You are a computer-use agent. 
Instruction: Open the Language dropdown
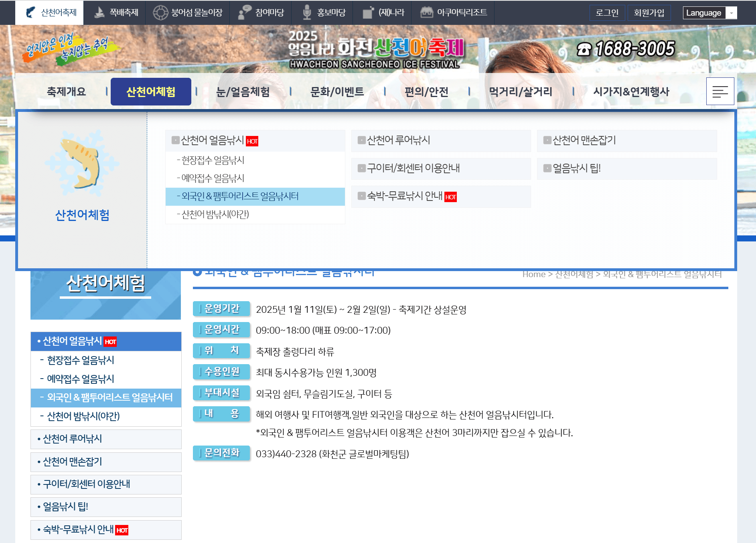710,13
